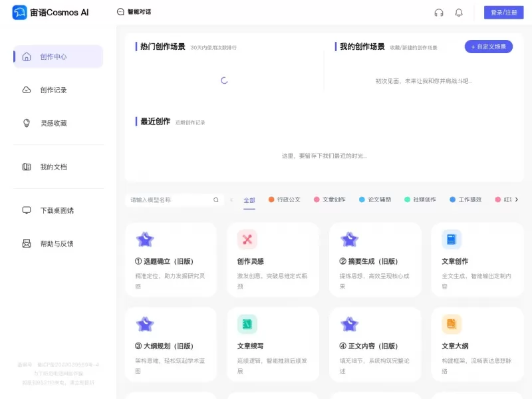
Task: Open the notification bell icon
Action: point(459,11)
